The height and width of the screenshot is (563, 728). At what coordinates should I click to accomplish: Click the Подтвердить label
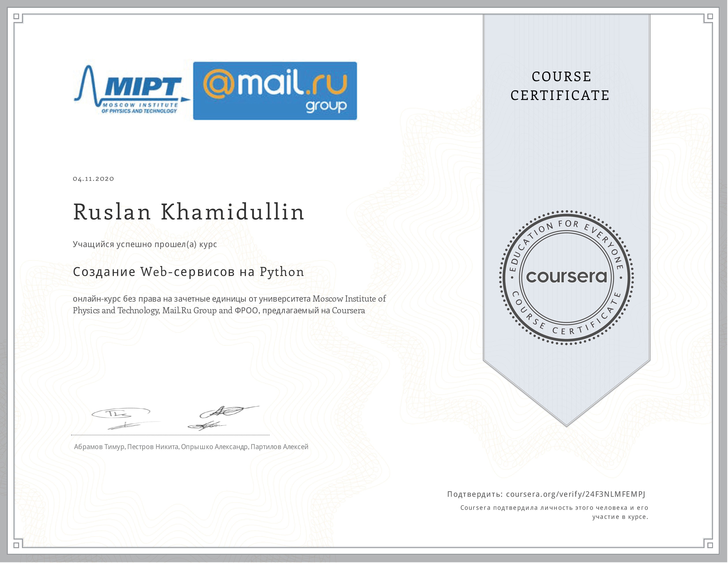click(475, 494)
